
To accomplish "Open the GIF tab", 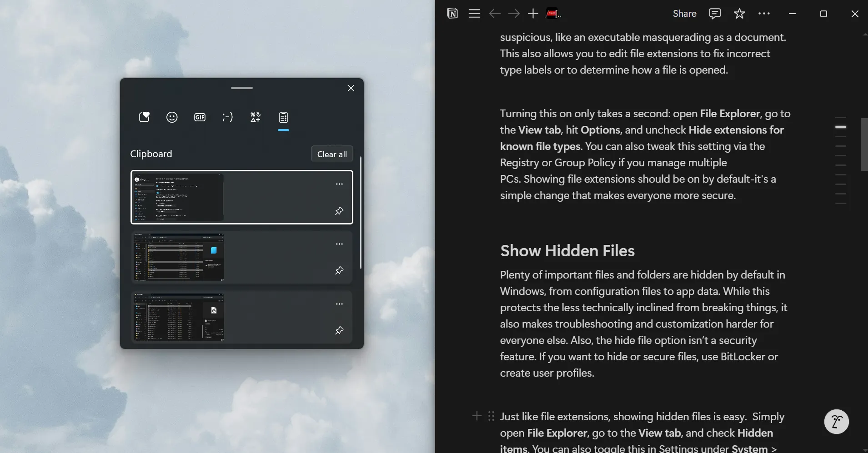I will point(200,117).
